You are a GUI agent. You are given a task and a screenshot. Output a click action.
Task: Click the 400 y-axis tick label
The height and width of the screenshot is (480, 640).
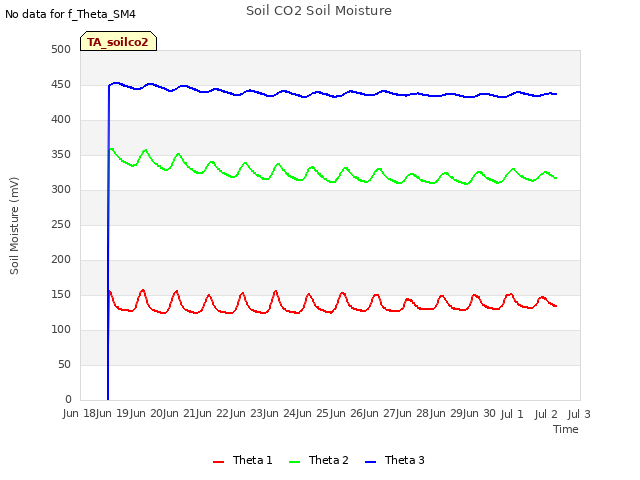[x=61, y=120]
